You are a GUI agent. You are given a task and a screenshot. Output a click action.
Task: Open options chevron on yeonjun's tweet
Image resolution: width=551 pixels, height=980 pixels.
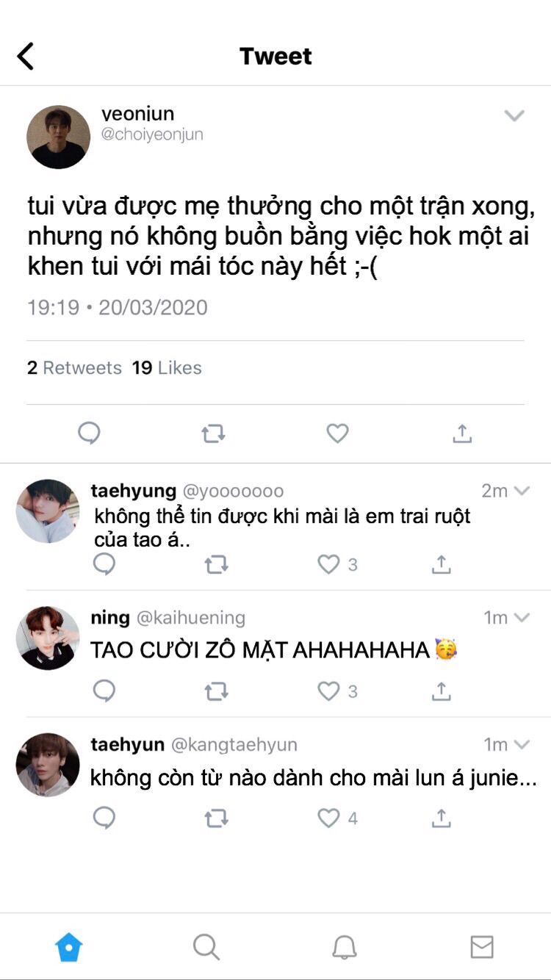coord(514,115)
